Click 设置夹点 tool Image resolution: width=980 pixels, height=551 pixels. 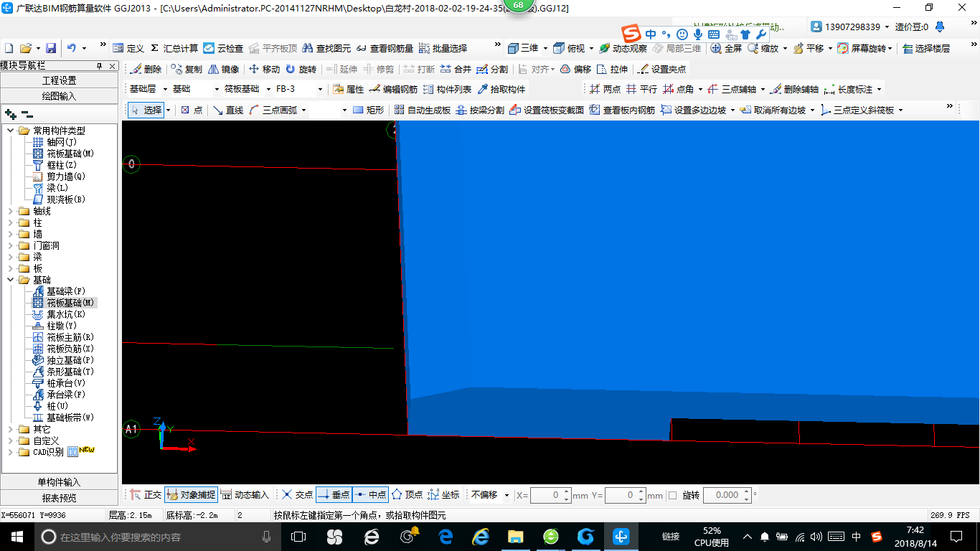tap(661, 70)
